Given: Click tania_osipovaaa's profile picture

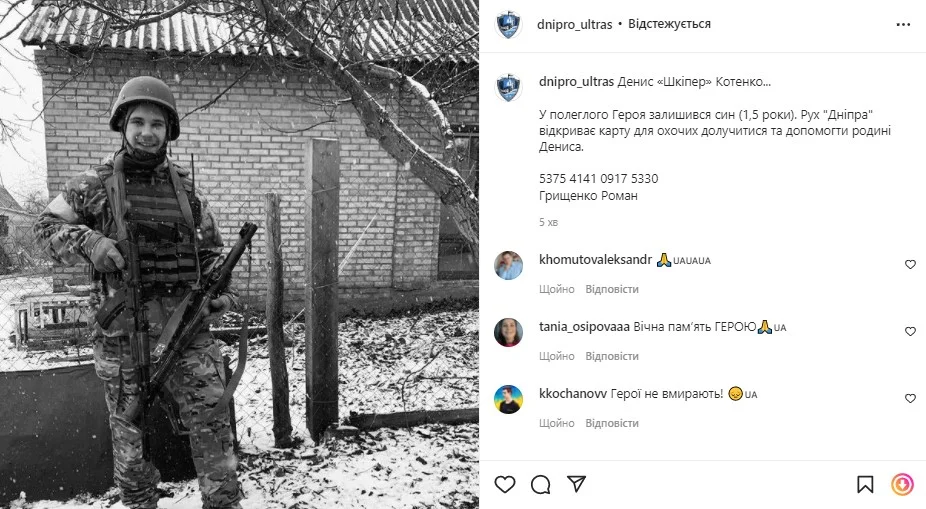Looking at the screenshot, I should point(508,332).
